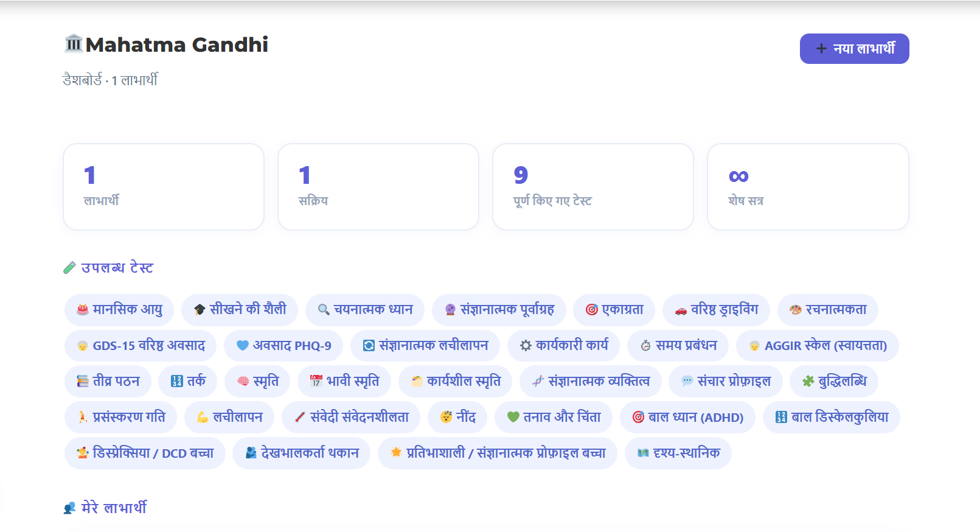980x532 pixels.
Task: Click the सक्रिय stat card
Action: 378,187
